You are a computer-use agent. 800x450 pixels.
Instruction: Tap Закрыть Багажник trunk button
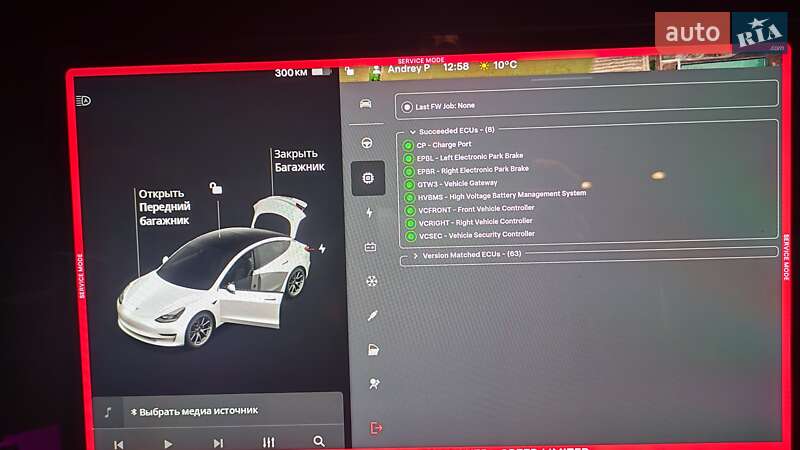[299, 160]
